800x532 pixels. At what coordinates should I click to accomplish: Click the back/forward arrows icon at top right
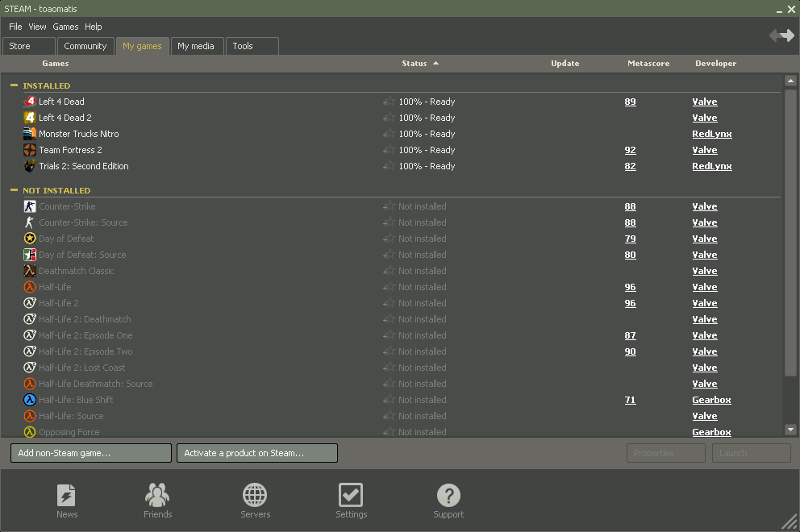click(x=781, y=35)
